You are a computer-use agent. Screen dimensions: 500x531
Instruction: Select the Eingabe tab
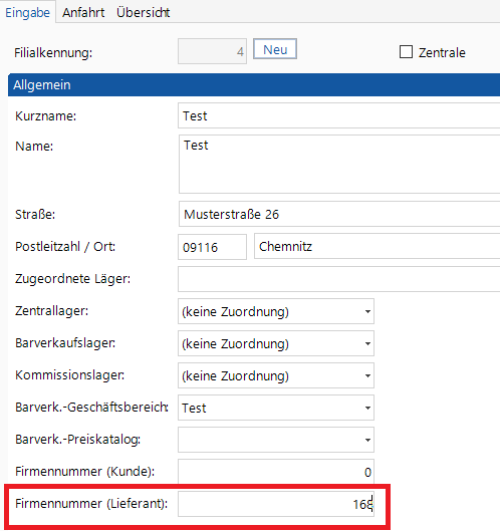pyautogui.click(x=27, y=13)
